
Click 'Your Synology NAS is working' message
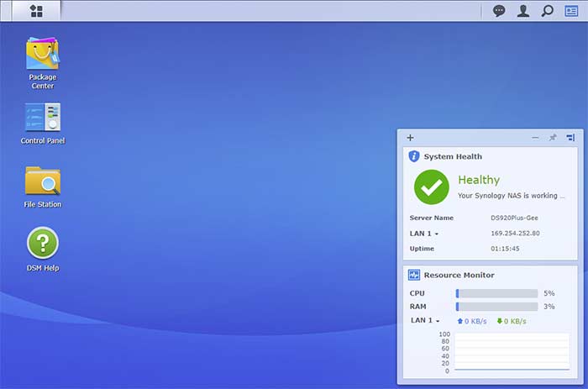[511, 196]
